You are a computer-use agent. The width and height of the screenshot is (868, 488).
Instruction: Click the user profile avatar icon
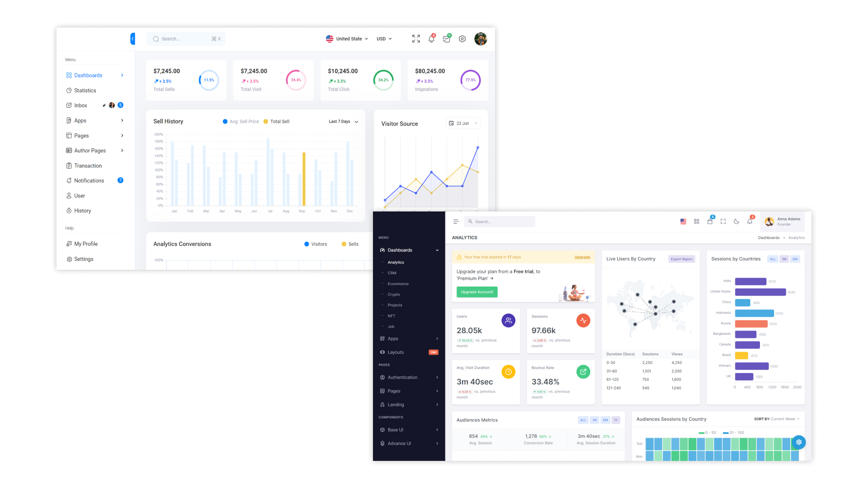tap(481, 39)
